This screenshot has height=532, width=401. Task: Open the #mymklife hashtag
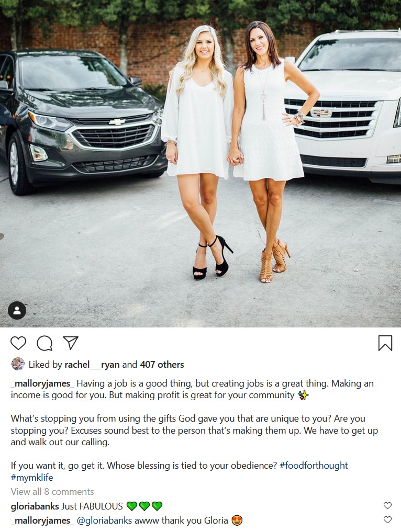(x=32, y=478)
